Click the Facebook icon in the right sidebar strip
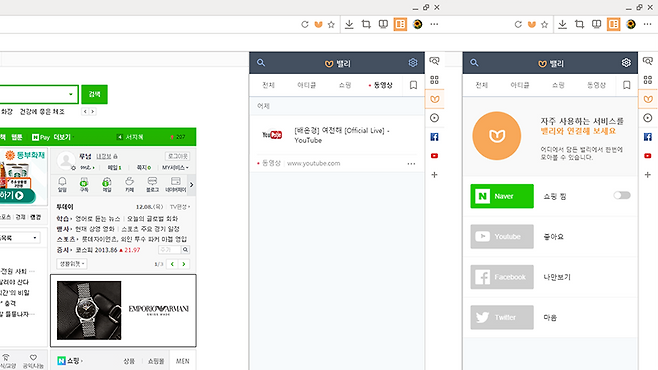Viewport: 658px width, 370px height. click(648, 137)
